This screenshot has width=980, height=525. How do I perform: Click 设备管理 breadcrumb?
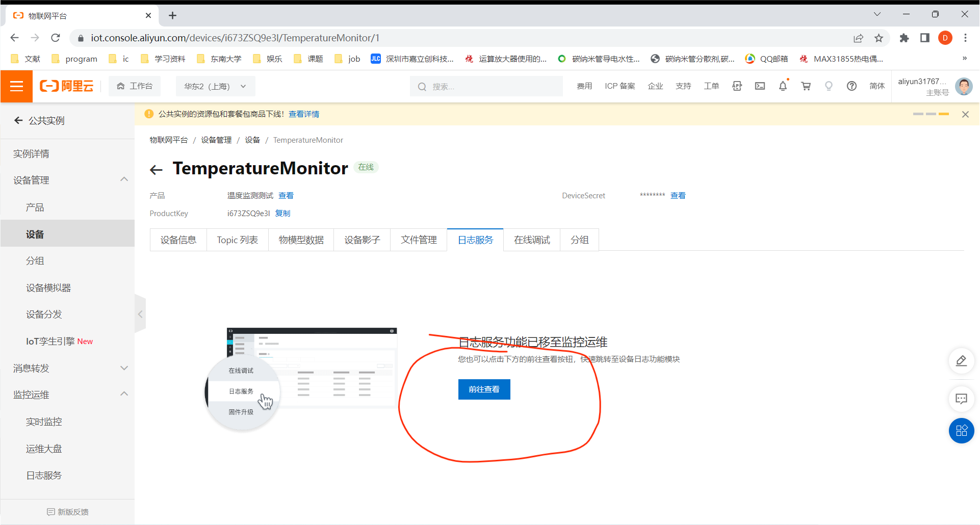[x=216, y=140]
